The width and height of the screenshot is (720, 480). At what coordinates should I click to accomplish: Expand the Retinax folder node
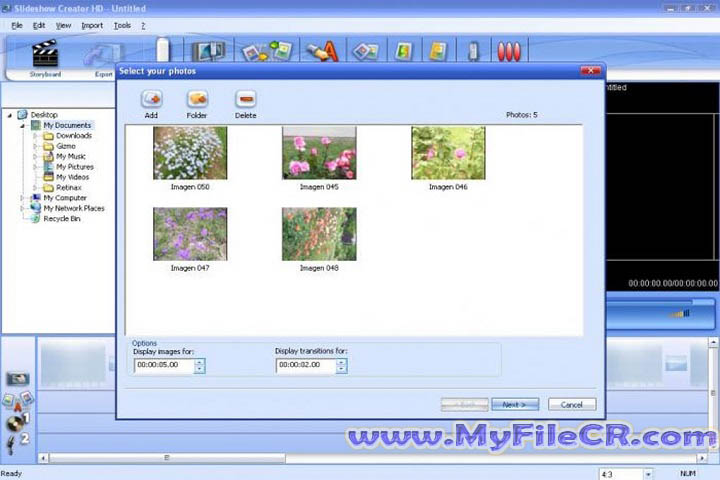tap(35, 187)
